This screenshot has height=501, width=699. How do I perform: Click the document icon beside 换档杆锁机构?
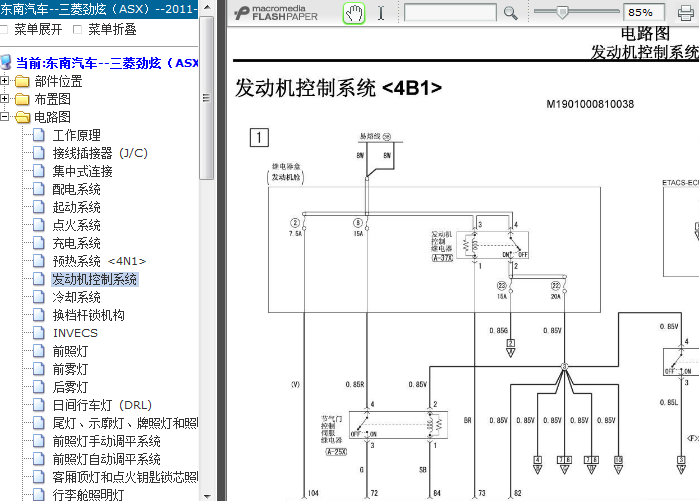click(39, 315)
